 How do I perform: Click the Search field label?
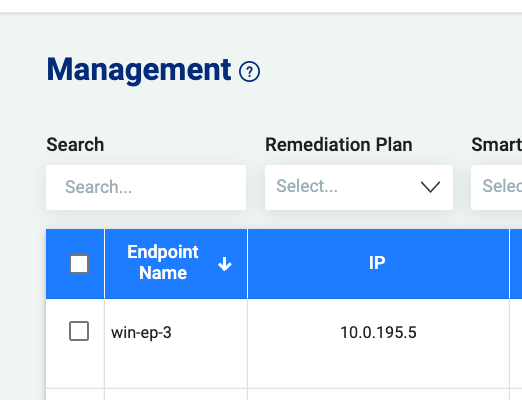point(75,145)
